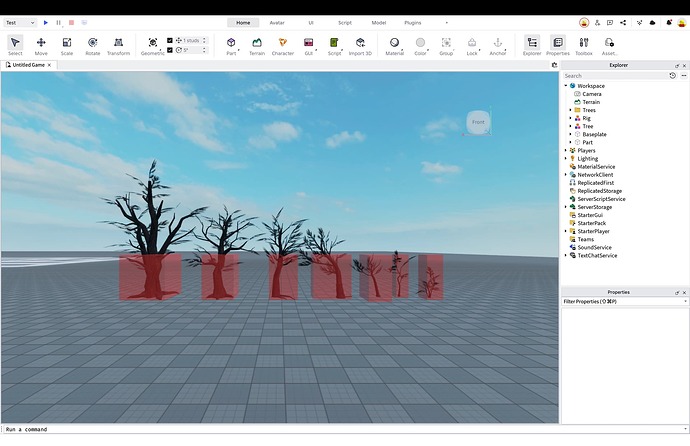Activate the Transform tool
This screenshot has width=690, height=446.
(118, 45)
